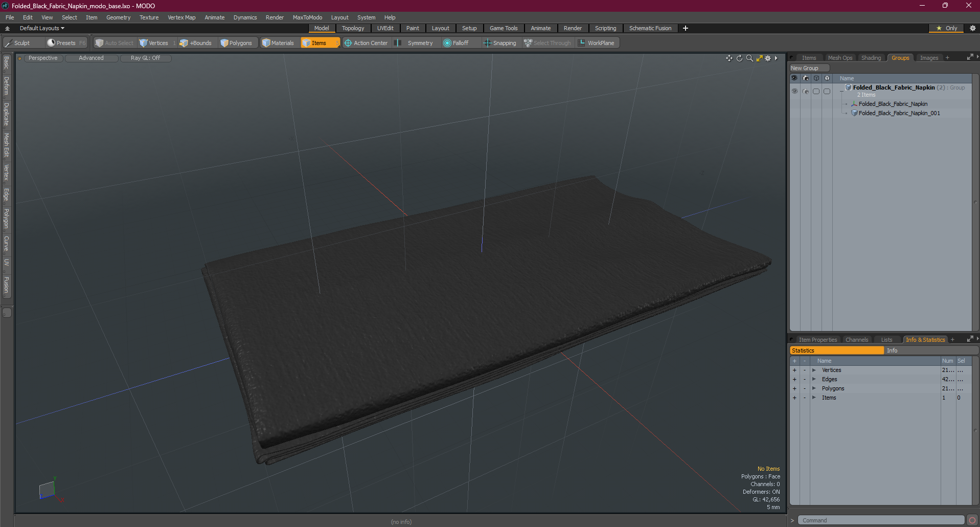Expand the Vertices statistics row
This screenshot has width=980, height=527.
click(x=814, y=370)
